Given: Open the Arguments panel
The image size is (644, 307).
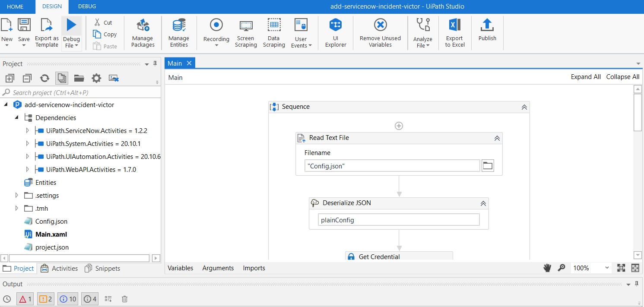Looking at the screenshot, I should pos(218,268).
